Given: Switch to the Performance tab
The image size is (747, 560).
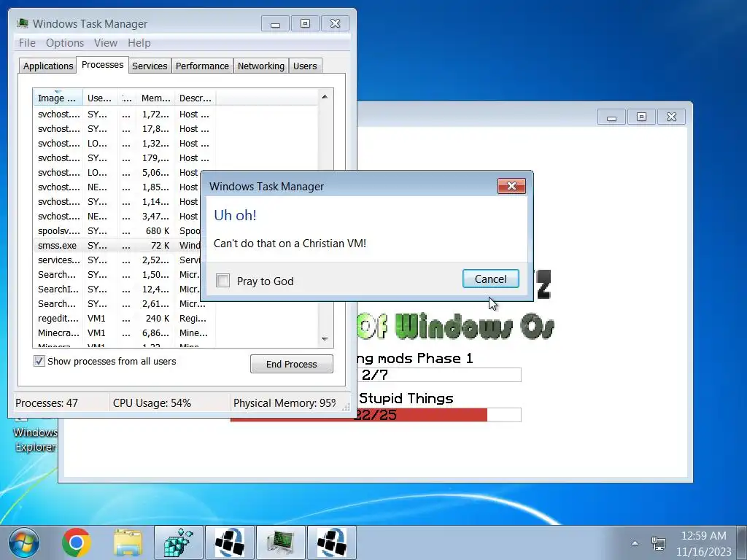Looking at the screenshot, I should 202,66.
